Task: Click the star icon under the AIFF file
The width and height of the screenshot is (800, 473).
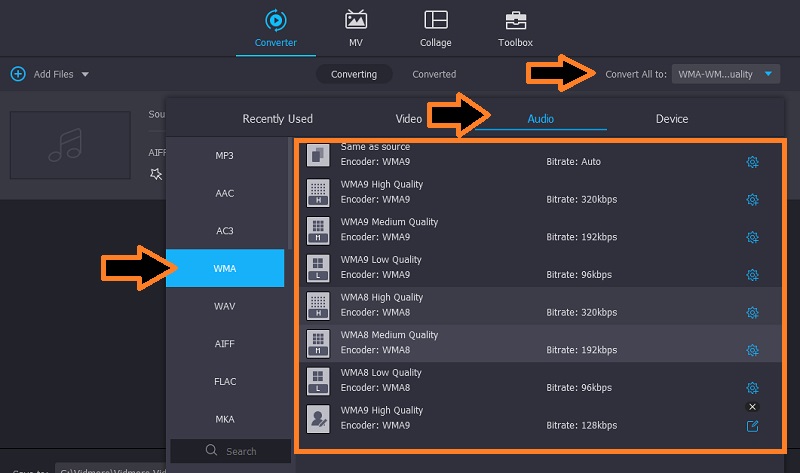Action: click(x=155, y=173)
